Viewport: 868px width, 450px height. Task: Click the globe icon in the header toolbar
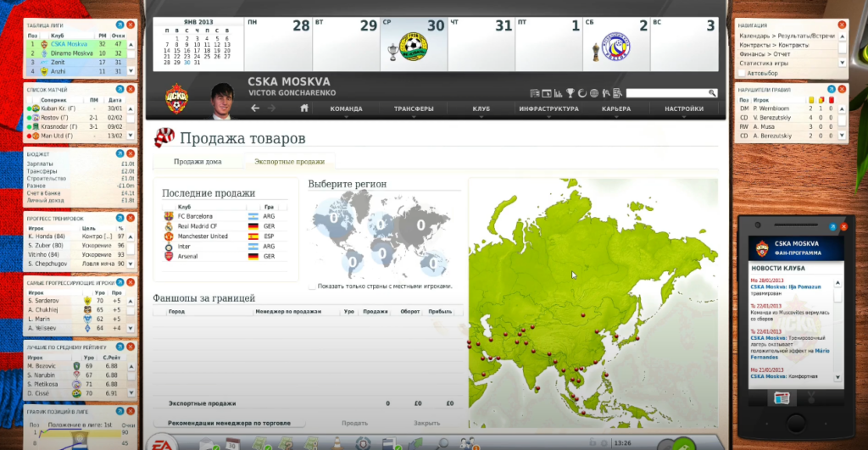click(x=594, y=93)
